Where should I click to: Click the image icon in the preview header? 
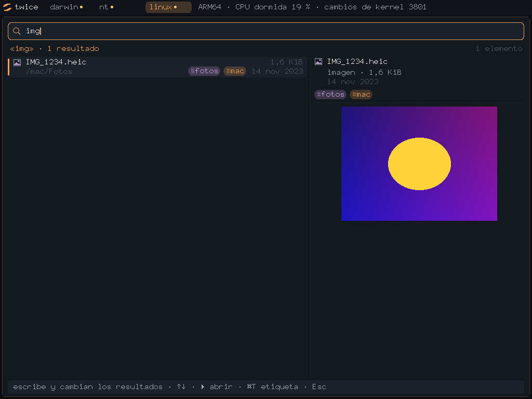318,61
